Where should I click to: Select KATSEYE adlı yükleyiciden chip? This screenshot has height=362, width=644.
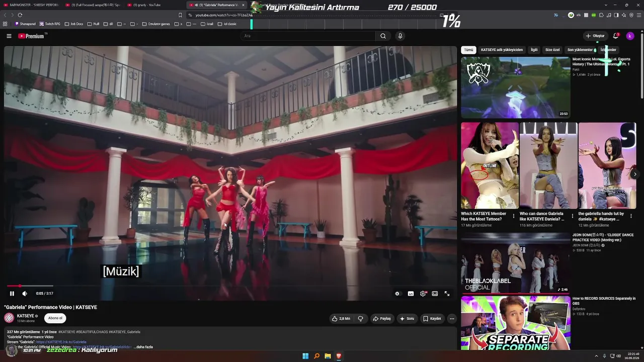[x=502, y=50]
